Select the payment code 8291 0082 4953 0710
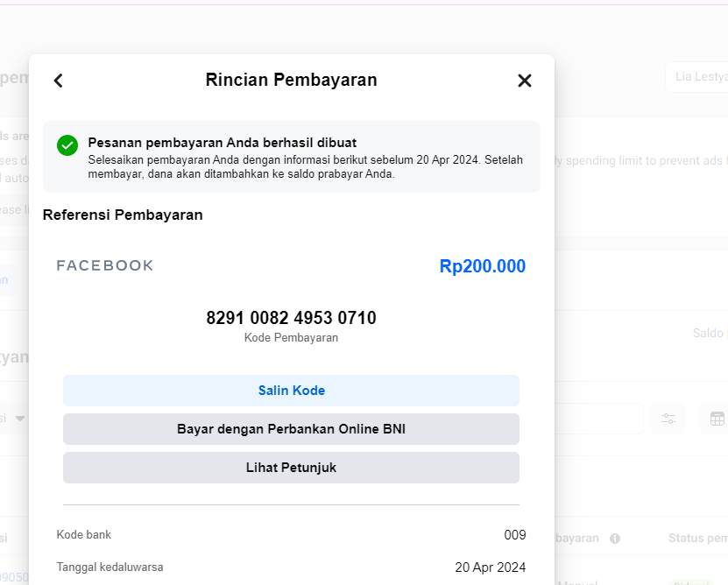Viewport: 728px width, 585px height. 291,318
